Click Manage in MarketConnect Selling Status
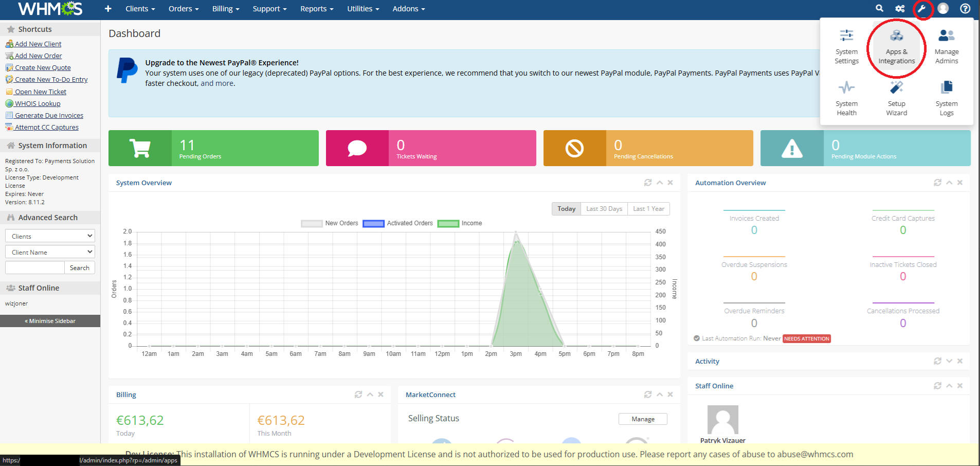The image size is (980, 466). pos(643,419)
